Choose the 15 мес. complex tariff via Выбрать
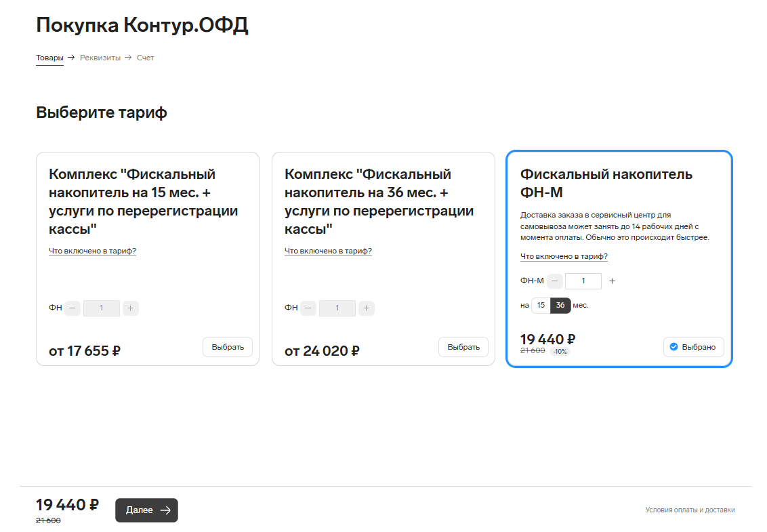The image size is (767, 532). (228, 347)
